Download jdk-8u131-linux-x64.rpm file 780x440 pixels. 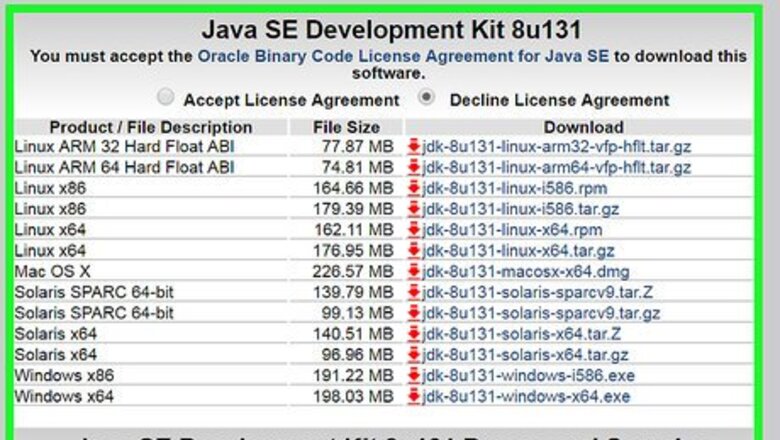click(512, 230)
